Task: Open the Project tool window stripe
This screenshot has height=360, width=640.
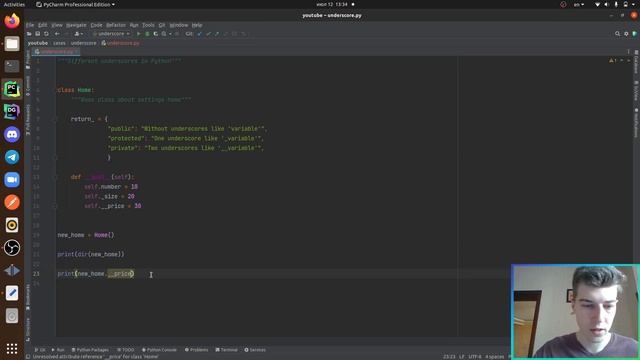Action: pyautogui.click(x=28, y=60)
